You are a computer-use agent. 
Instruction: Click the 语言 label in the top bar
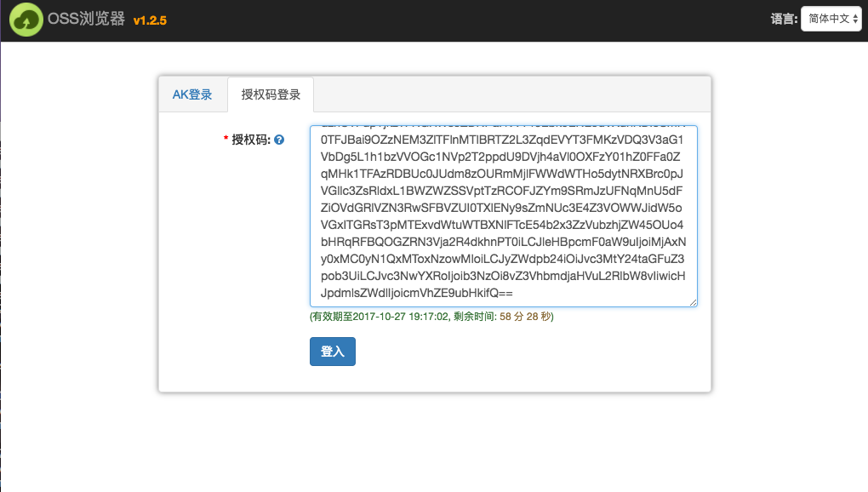783,18
